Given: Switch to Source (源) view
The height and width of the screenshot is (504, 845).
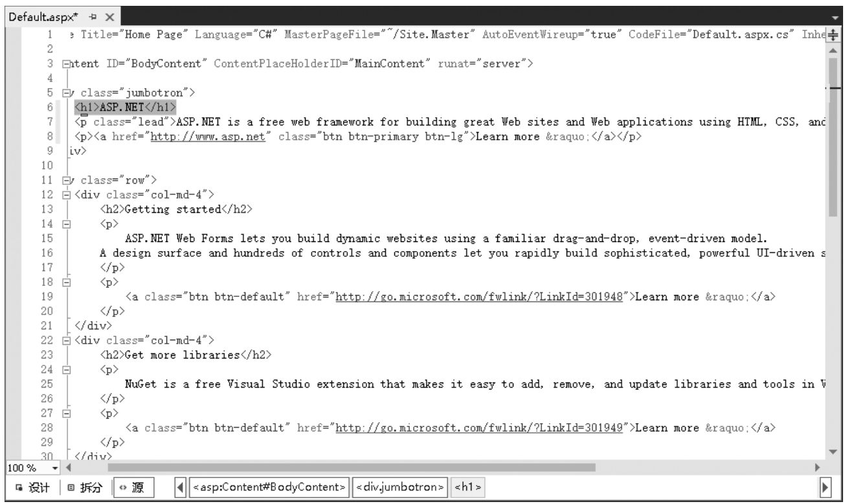Looking at the screenshot, I should (x=133, y=488).
